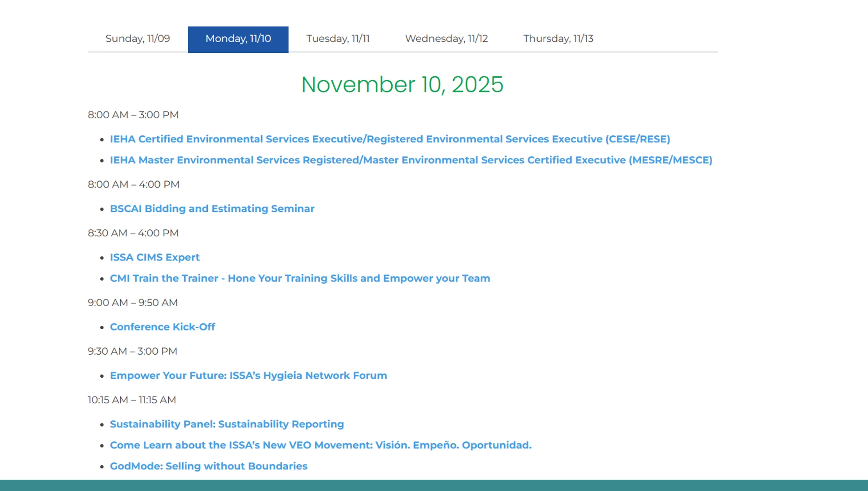The width and height of the screenshot is (868, 491).
Task: Select the Monday, 11/10 tab
Action: [x=238, y=39]
